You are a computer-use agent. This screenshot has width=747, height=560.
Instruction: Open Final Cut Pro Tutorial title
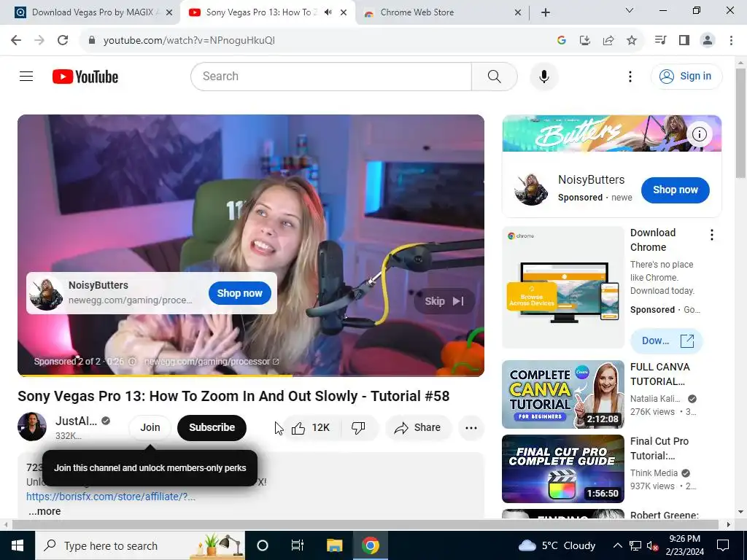659,448
